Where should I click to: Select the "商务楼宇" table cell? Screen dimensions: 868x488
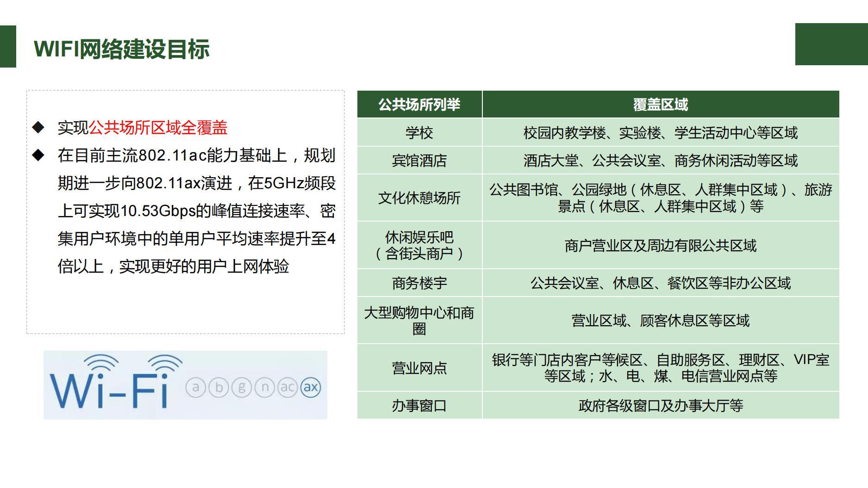pyautogui.click(x=419, y=283)
